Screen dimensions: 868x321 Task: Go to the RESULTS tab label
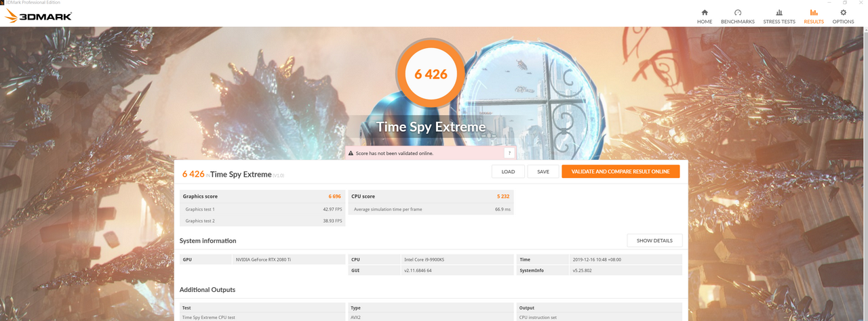pyautogui.click(x=814, y=22)
